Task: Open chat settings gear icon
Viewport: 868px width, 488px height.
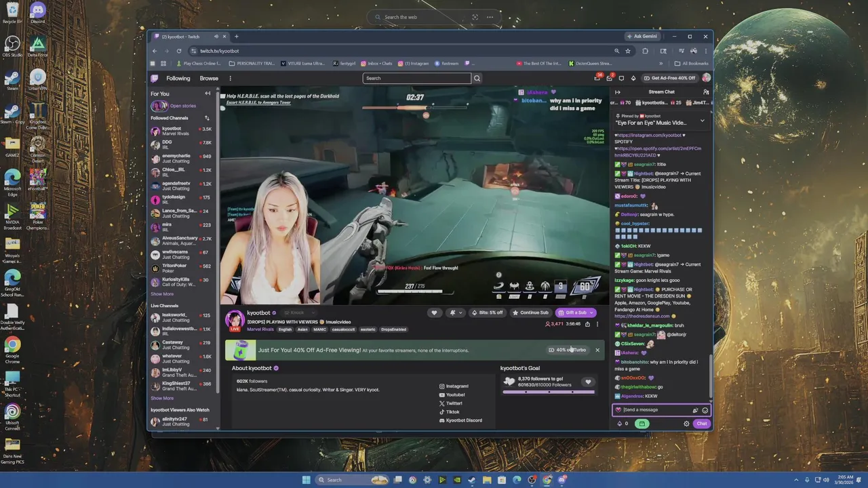Action: 686,424
